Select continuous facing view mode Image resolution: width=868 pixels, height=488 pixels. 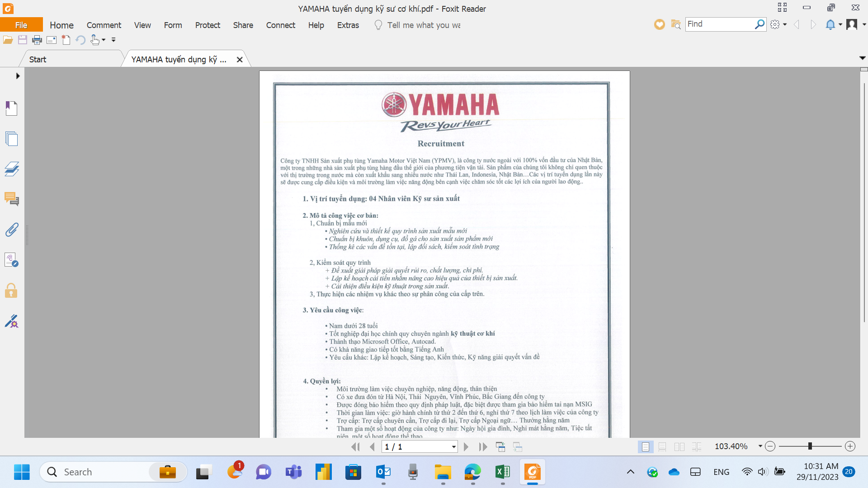click(x=697, y=447)
